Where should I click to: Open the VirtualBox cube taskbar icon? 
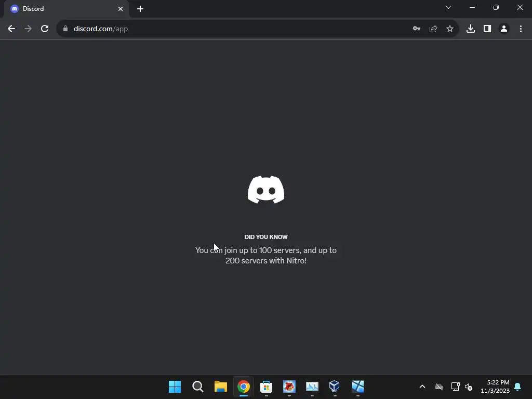[x=335, y=387]
